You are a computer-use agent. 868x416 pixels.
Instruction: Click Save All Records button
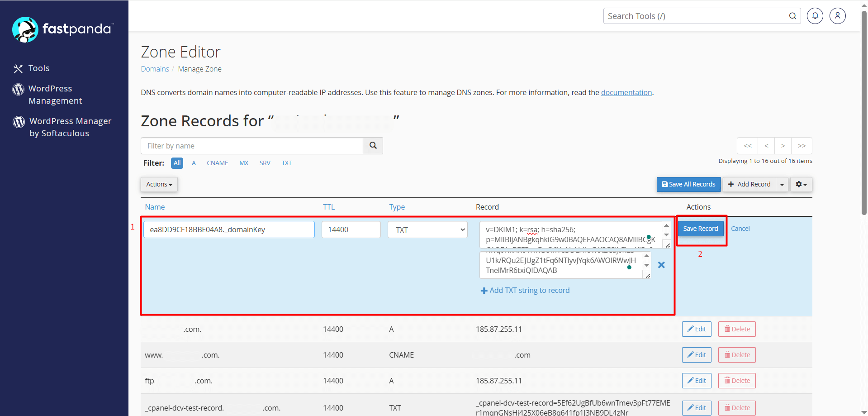(688, 184)
